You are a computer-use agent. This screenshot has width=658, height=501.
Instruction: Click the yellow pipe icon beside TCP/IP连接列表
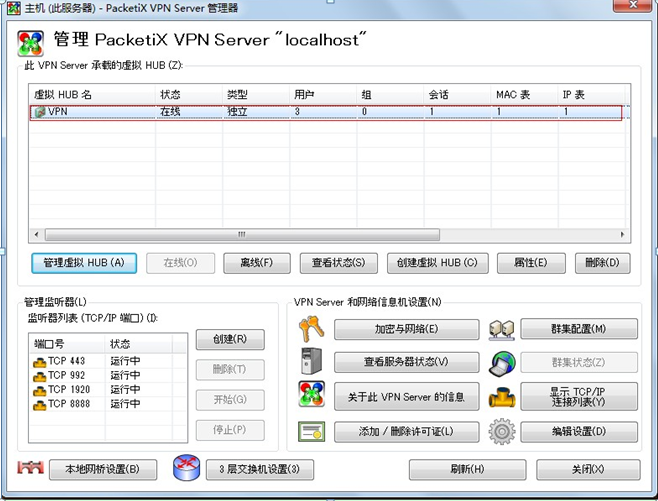(502, 397)
